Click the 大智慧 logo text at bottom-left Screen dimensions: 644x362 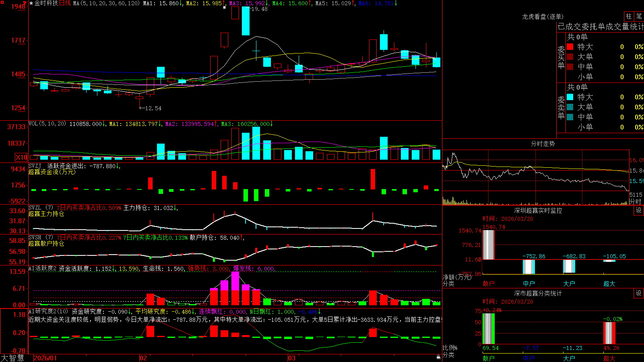pyautogui.click(x=12, y=358)
